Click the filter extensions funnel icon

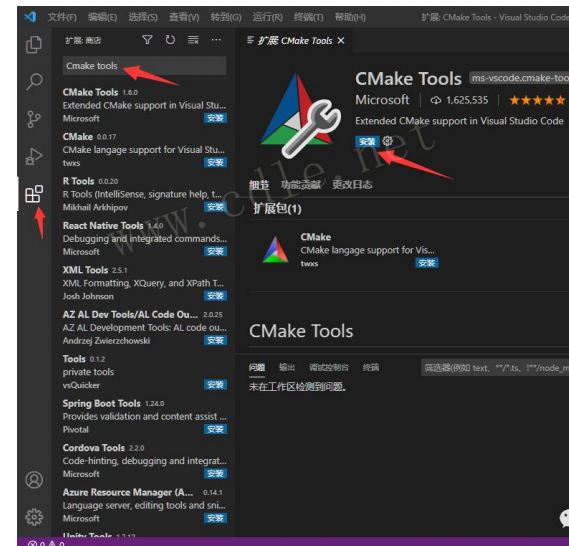point(147,40)
